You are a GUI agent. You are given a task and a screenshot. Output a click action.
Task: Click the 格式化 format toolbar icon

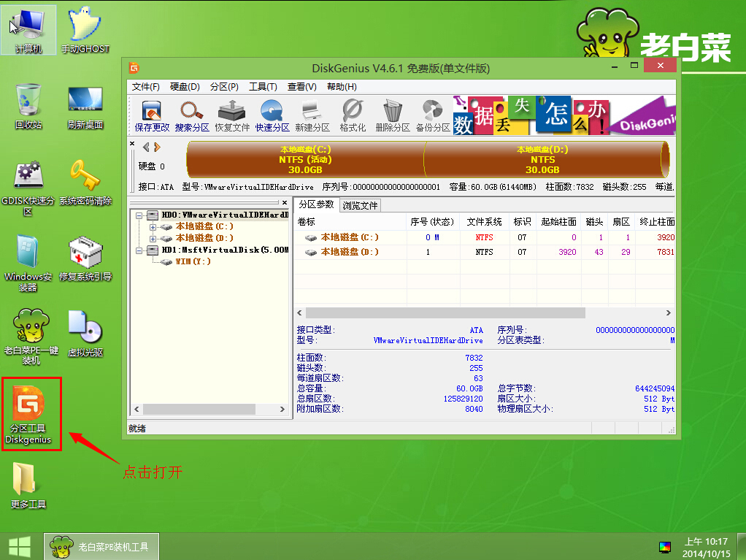tap(353, 115)
